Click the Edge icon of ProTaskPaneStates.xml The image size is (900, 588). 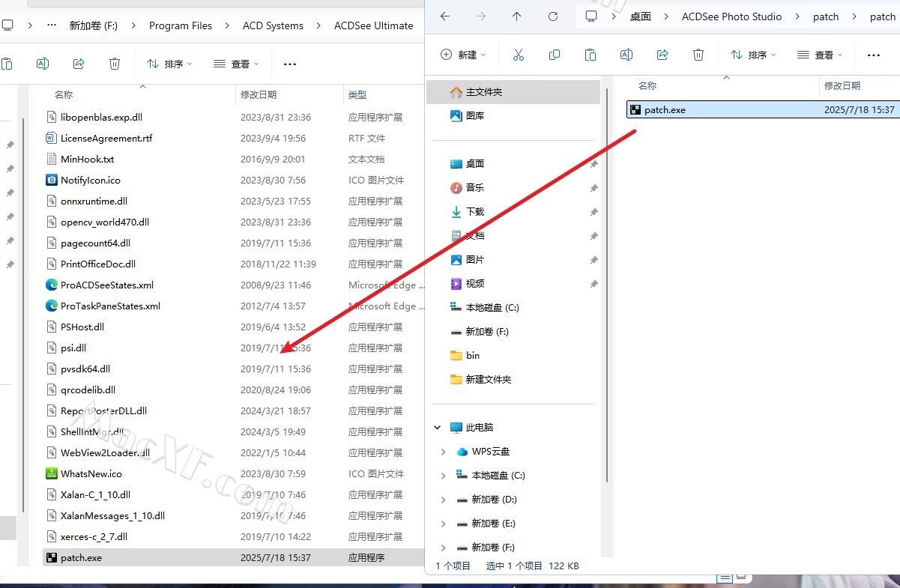coord(52,306)
